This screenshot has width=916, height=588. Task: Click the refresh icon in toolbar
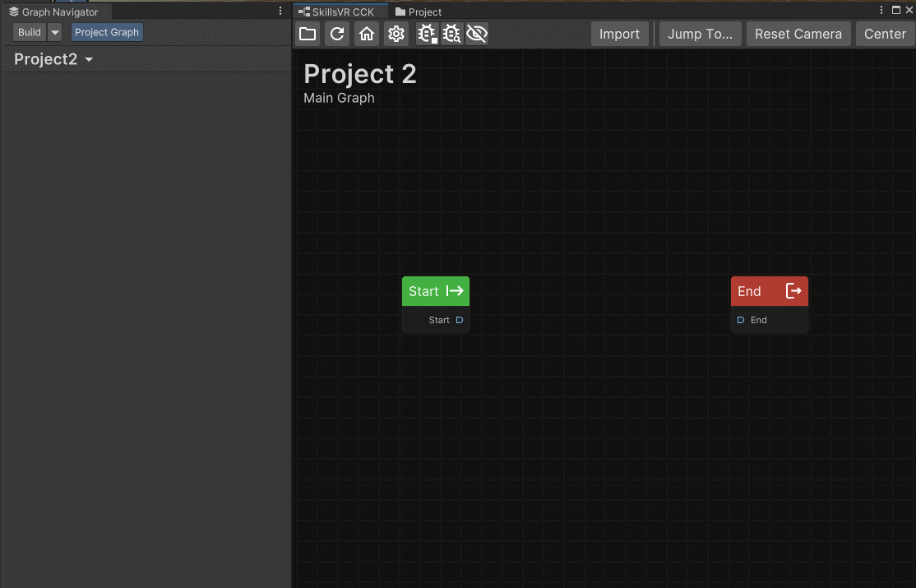(x=337, y=34)
